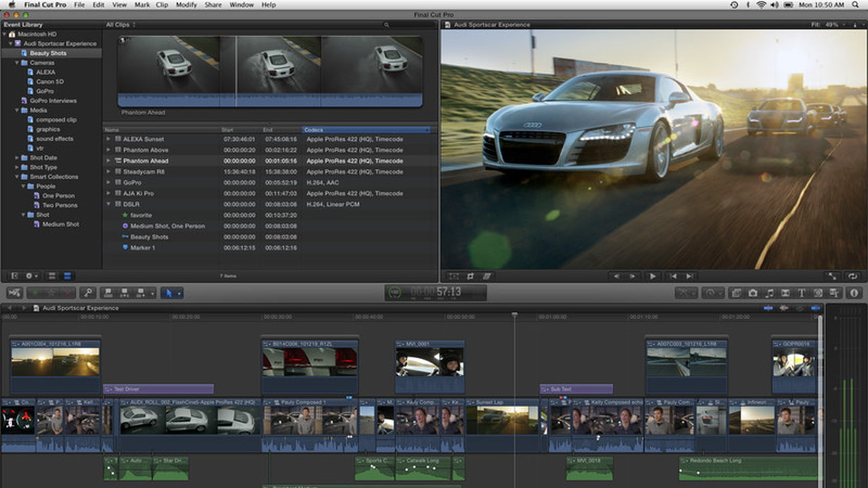Viewport: 868px width, 488px height.
Task: Go to previous edit in viewer
Action: click(x=673, y=276)
